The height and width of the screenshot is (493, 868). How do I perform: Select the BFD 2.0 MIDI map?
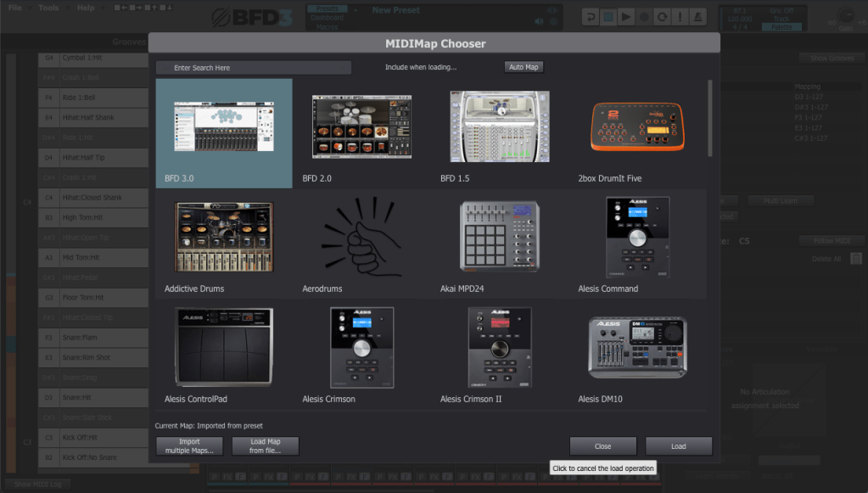pos(361,126)
